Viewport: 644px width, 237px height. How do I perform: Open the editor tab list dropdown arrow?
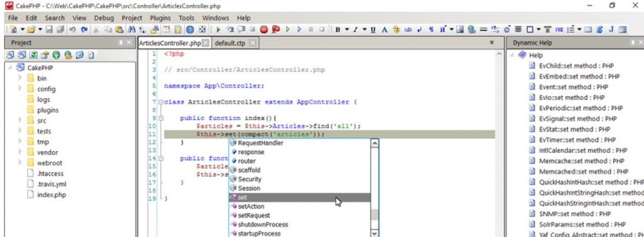[492, 43]
